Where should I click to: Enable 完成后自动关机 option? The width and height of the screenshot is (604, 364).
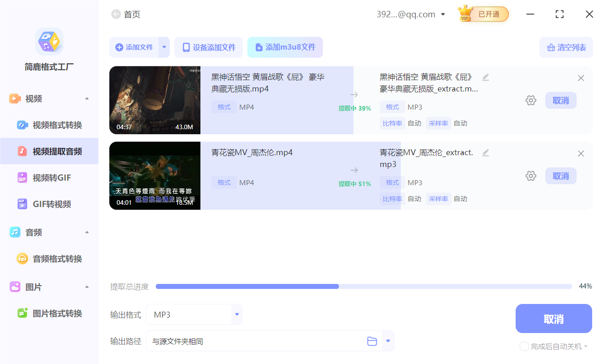524,346
